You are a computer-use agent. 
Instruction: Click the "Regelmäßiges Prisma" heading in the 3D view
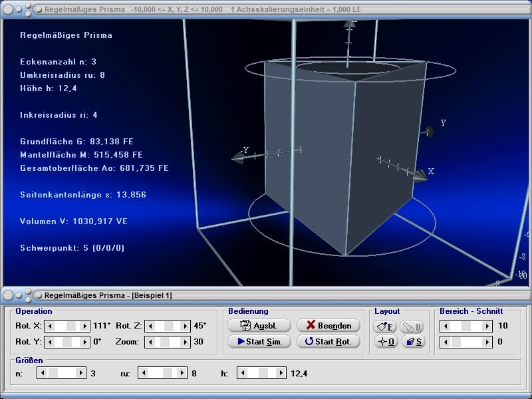tap(66, 35)
